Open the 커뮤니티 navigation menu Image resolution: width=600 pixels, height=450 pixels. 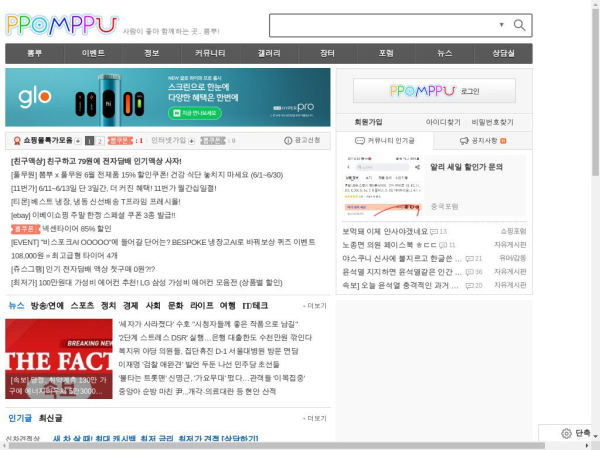210,53
